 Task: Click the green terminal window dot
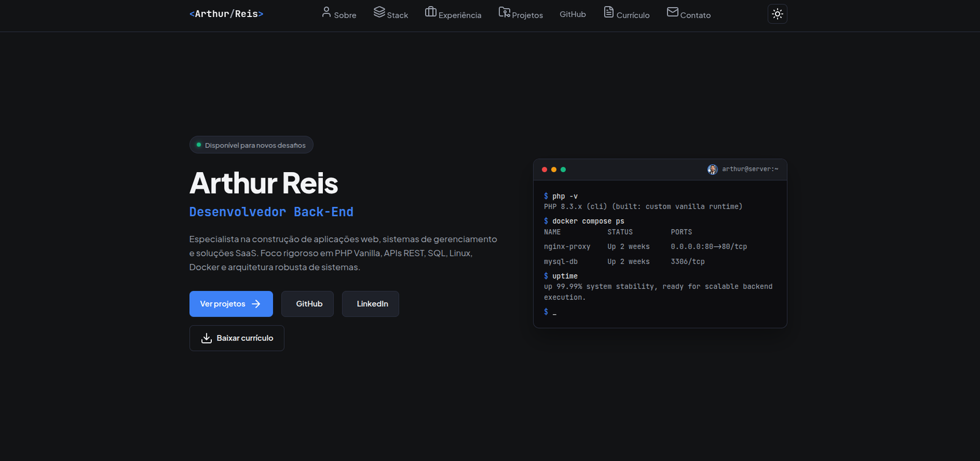point(563,170)
